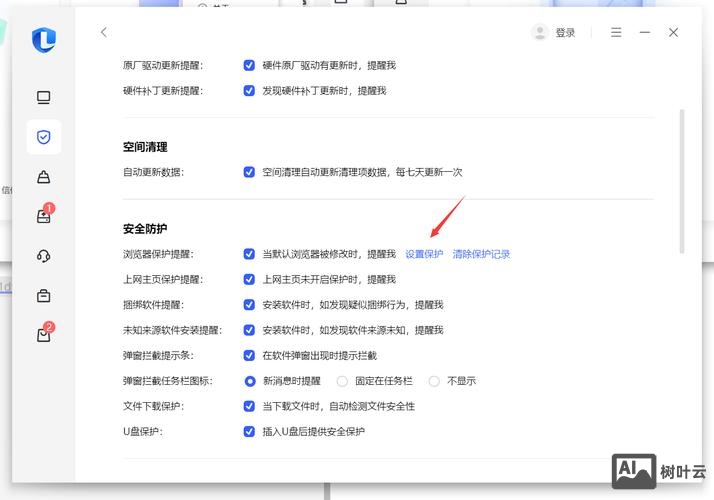Select the shield protection sidebar icon
Image resolution: width=714 pixels, height=500 pixels.
(44, 137)
